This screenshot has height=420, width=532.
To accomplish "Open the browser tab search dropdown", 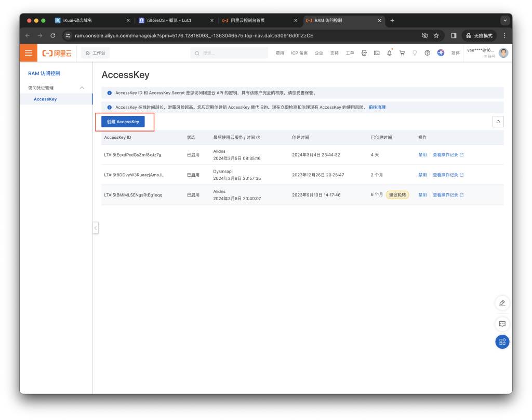I will [504, 20].
